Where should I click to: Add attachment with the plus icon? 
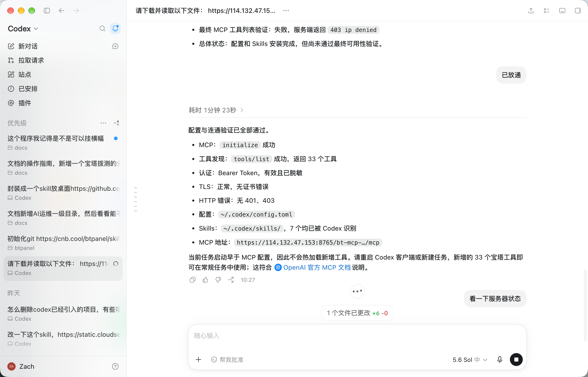tap(198, 359)
